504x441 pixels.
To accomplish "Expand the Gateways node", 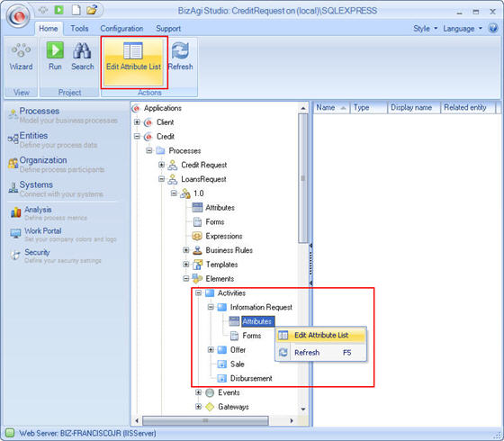I will [199, 407].
